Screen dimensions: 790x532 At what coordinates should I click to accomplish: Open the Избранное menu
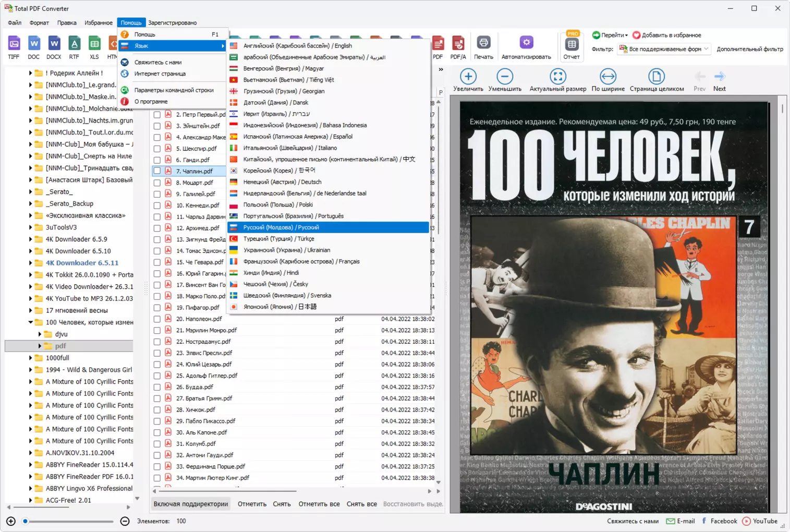[99, 23]
